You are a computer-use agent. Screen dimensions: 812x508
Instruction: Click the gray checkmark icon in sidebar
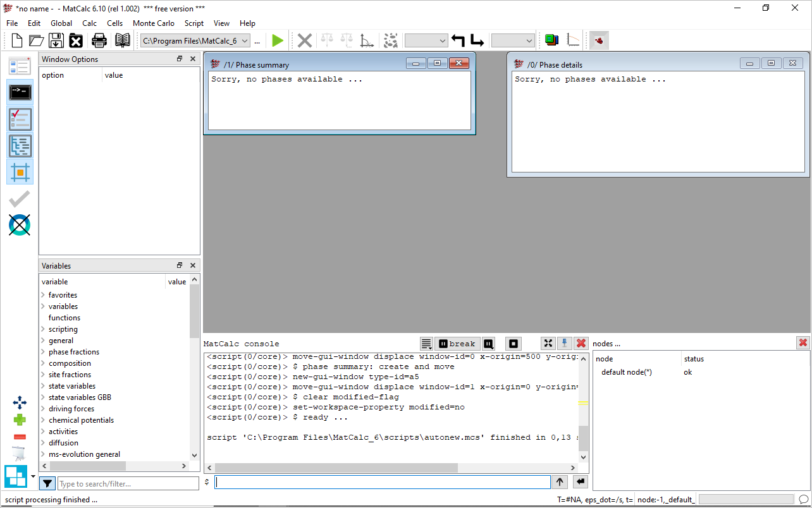[20, 199]
